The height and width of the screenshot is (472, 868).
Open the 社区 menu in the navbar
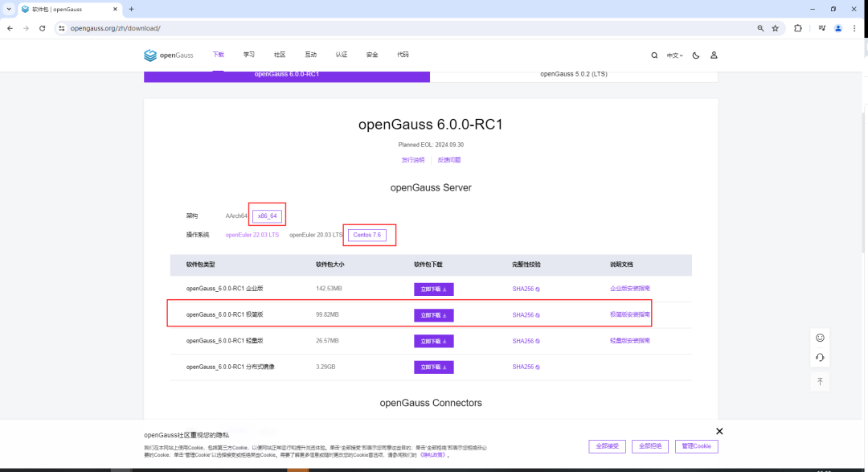click(279, 55)
